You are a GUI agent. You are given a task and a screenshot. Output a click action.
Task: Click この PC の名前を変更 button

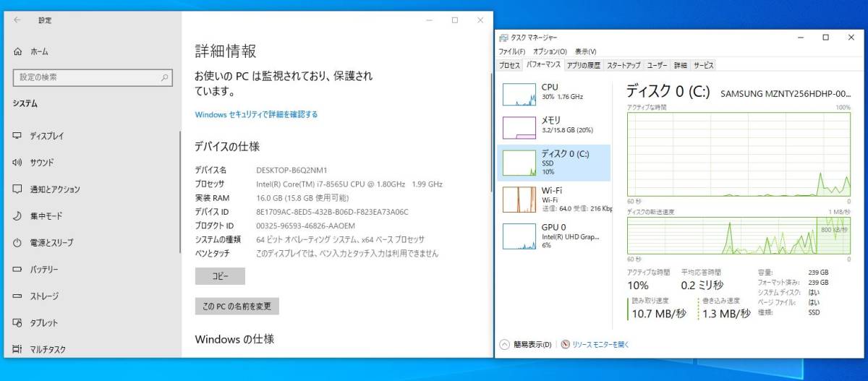click(x=237, y=306)
